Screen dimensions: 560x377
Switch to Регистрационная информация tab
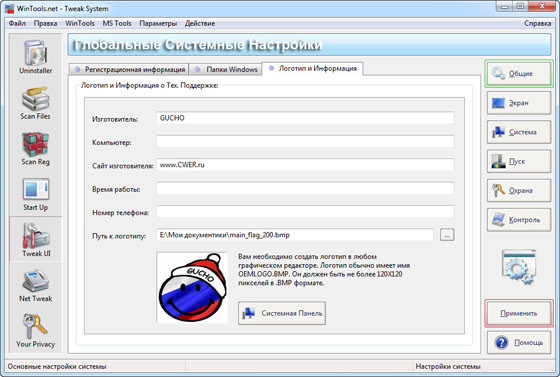[129, 69]
